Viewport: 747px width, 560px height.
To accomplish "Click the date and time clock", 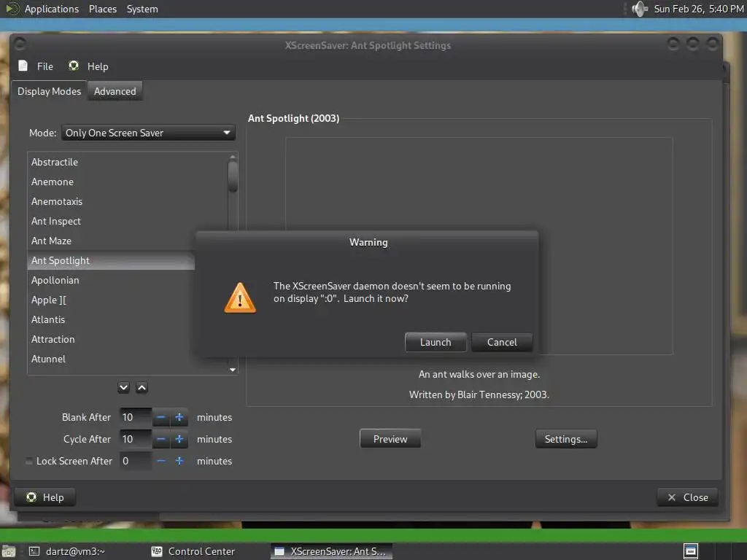I will pos(698,9).
